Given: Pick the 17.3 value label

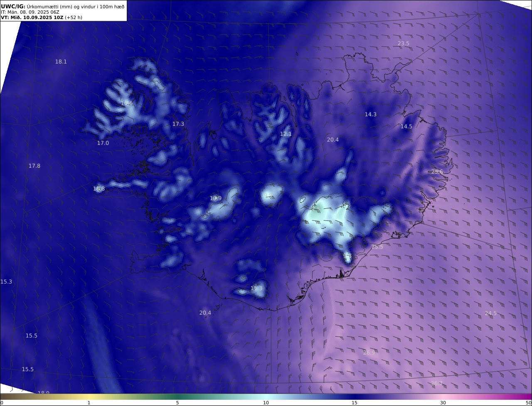Looking at the screenshot, I should click(178, 124).
